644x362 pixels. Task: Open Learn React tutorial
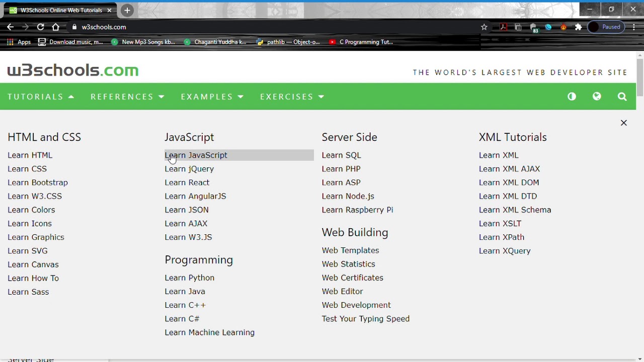pos(187,183)
